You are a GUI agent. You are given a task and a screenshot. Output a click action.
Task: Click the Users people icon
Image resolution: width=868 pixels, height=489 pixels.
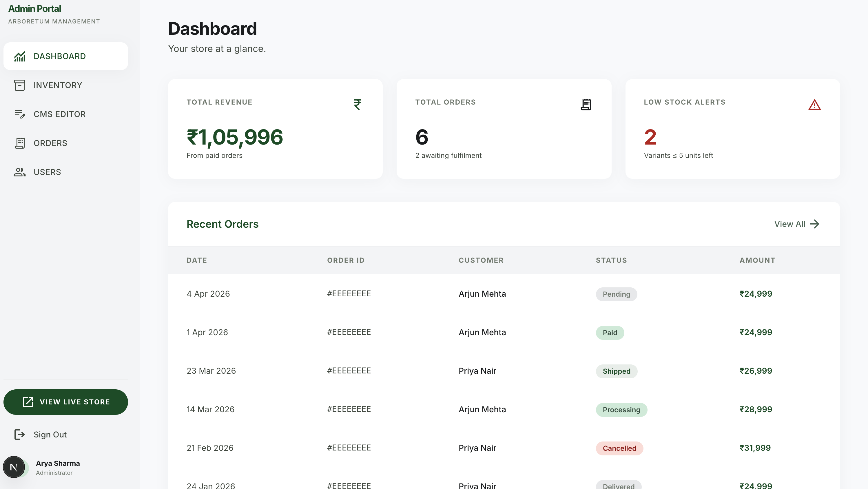(19, 172)
